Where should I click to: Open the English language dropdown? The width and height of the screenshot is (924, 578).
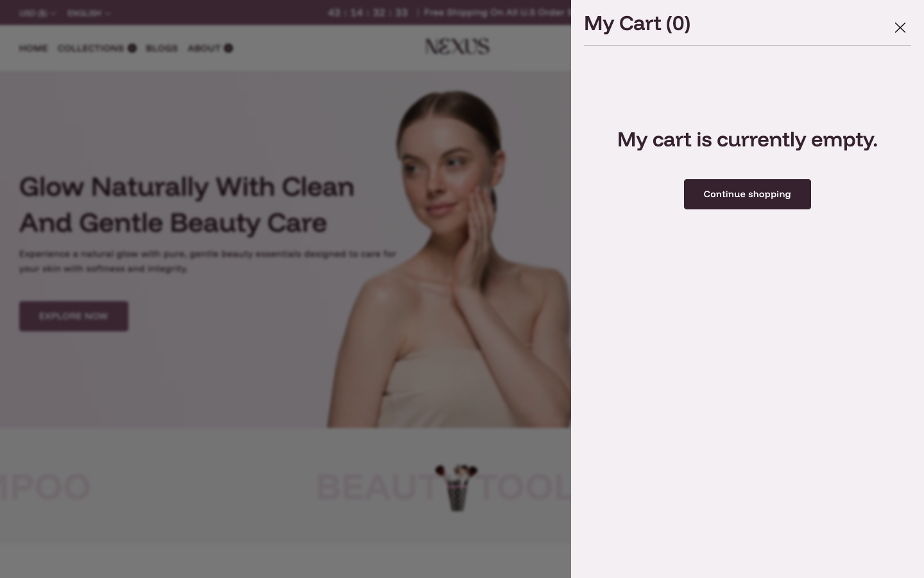[89, 13]
